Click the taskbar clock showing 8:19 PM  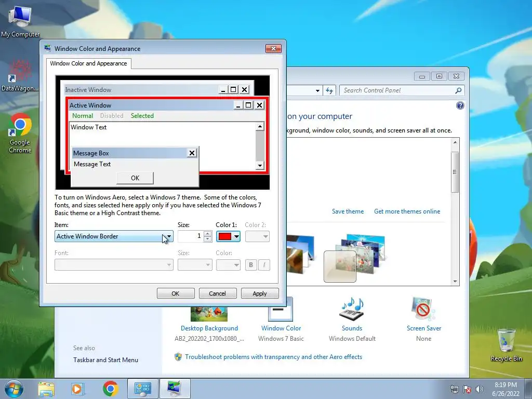point(506,389)
